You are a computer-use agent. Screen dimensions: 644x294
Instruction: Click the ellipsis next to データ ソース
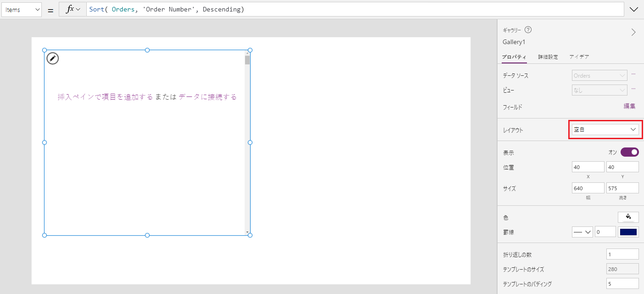pyautogui.click(x=633, y=74)
